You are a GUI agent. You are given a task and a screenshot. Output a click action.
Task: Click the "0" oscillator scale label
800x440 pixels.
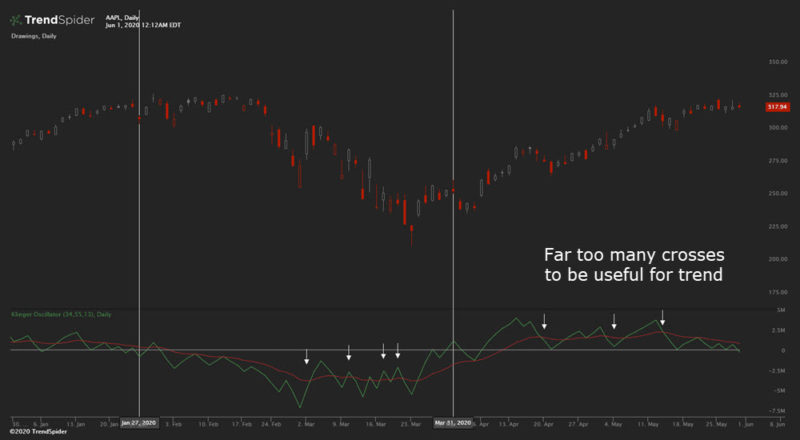(783, 351)
